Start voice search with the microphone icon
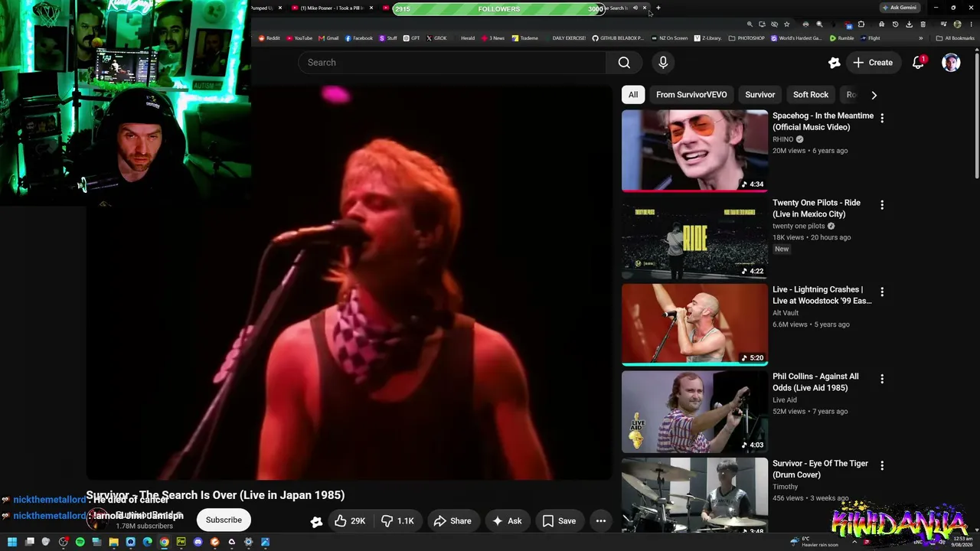980x551 pixels. (x=663, y=63)
